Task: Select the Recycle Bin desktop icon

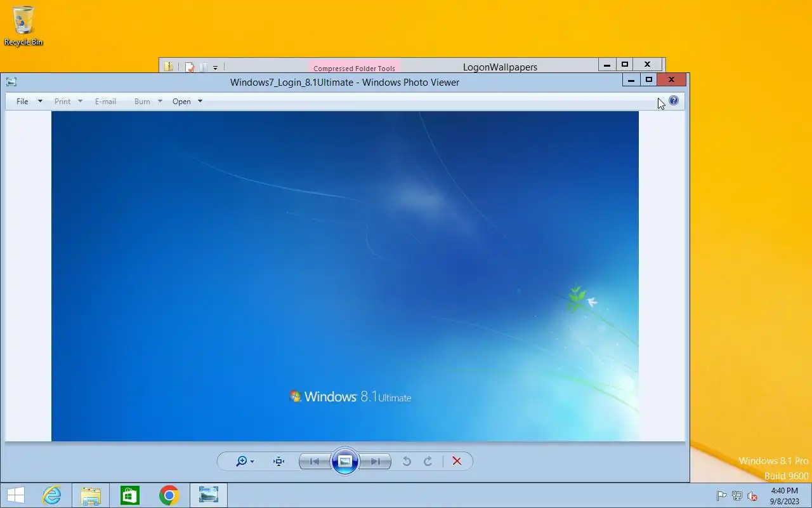Action: click(23, 26)
